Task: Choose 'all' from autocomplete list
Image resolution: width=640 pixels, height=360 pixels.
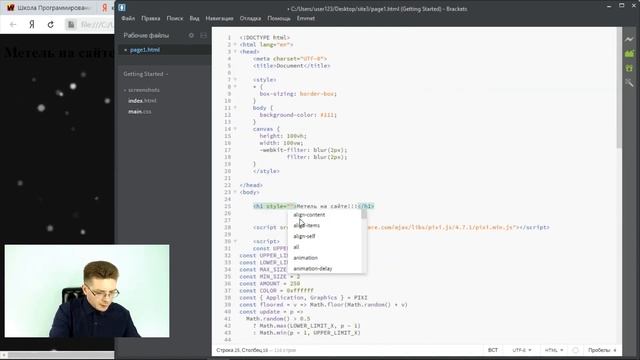Action: (x=296, y=247)
